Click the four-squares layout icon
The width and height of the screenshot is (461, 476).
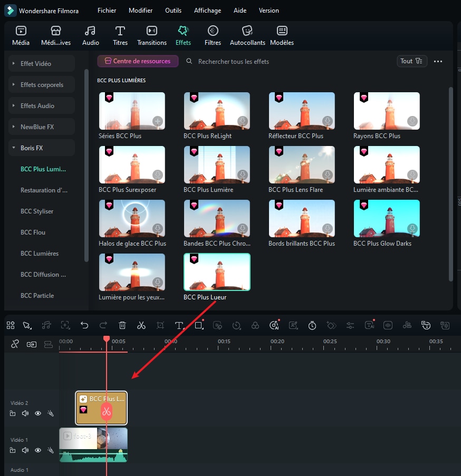click(11, 325)
